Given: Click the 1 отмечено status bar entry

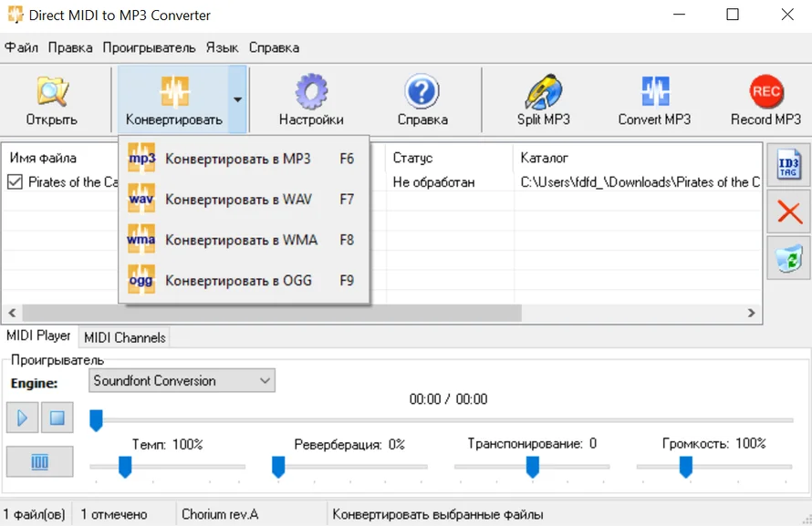Looking at the screenshot, I should 114,515.
